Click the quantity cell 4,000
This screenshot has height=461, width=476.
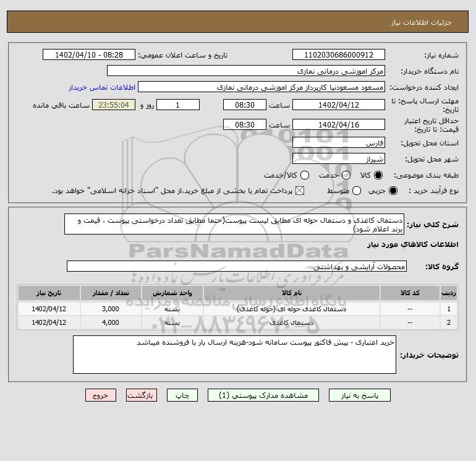click(111, 323)
